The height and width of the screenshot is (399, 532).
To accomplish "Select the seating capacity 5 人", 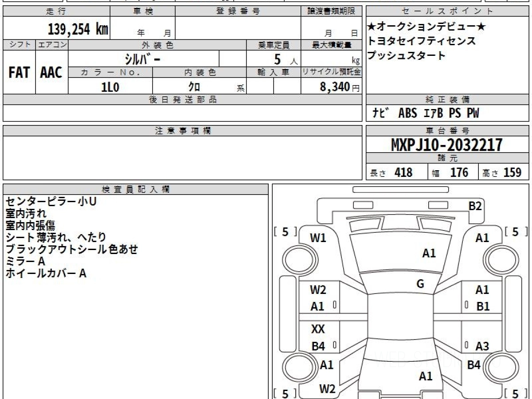I will click(x=286, y=59).
